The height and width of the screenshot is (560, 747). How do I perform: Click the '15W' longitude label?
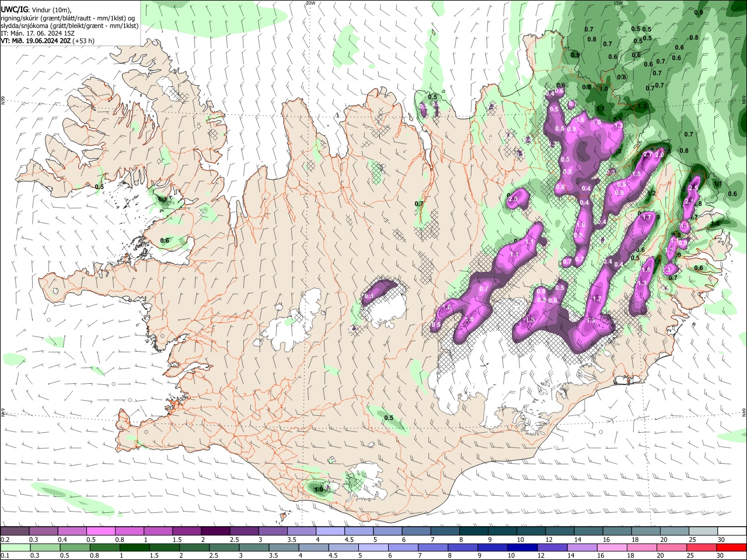(x=618, y=3)
